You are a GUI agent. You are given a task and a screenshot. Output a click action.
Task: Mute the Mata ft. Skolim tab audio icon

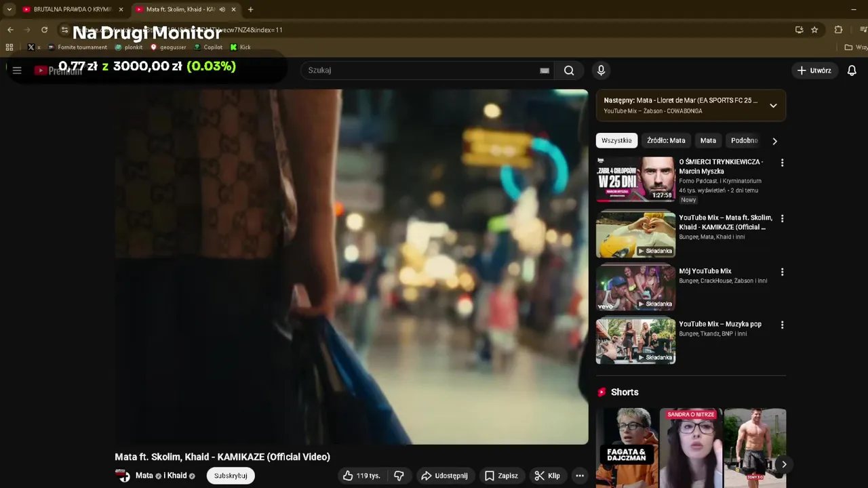click(222, 9)
